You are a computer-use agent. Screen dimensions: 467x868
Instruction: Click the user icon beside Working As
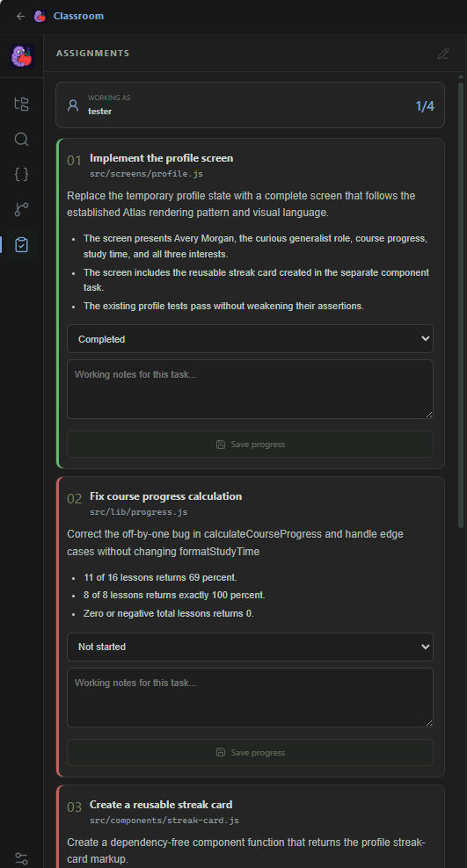[73, 105]
